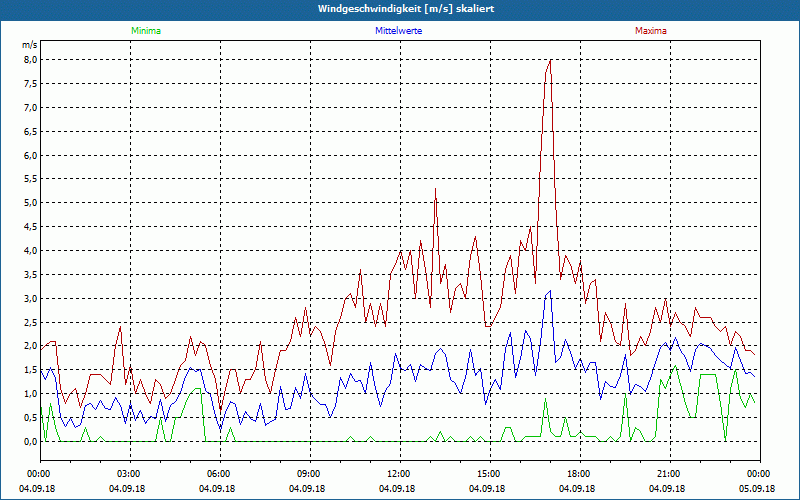The width and height of the screenshot is (800, 500).
Task: Click the '4,0' y-axis value
Action: pyautogui.click(x=31, y=251)
